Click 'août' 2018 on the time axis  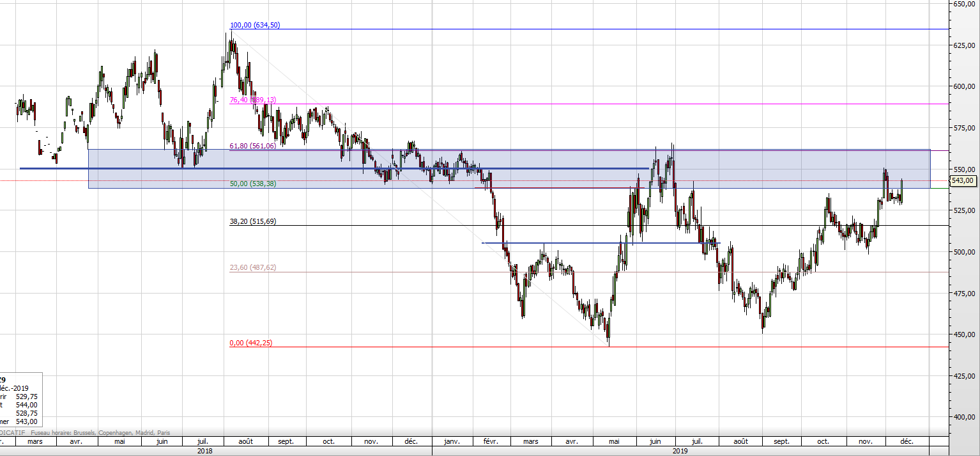(x=245, y=441)
